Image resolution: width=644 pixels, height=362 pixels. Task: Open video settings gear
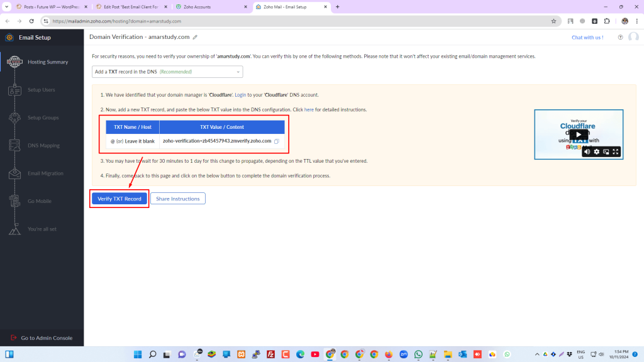(597, 152)
